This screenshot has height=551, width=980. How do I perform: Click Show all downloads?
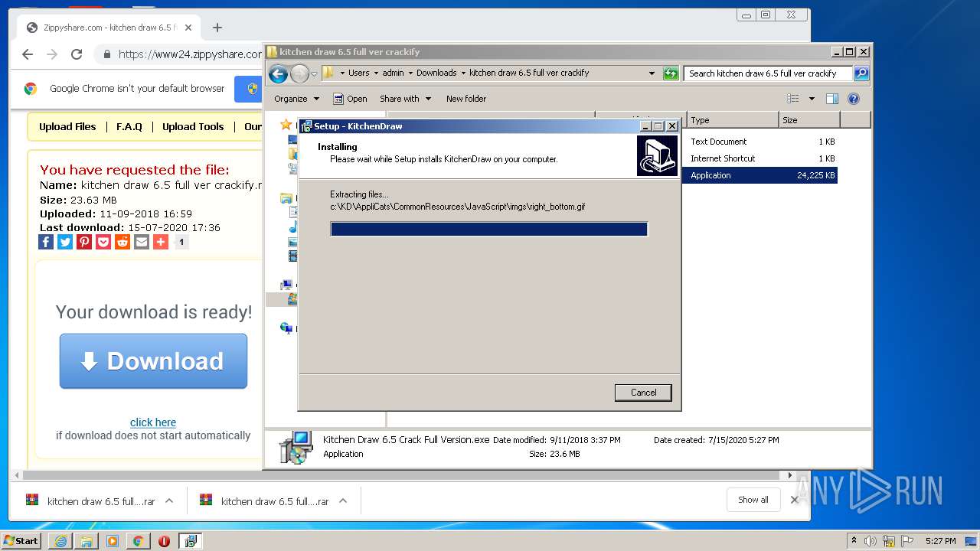(753, 500)
